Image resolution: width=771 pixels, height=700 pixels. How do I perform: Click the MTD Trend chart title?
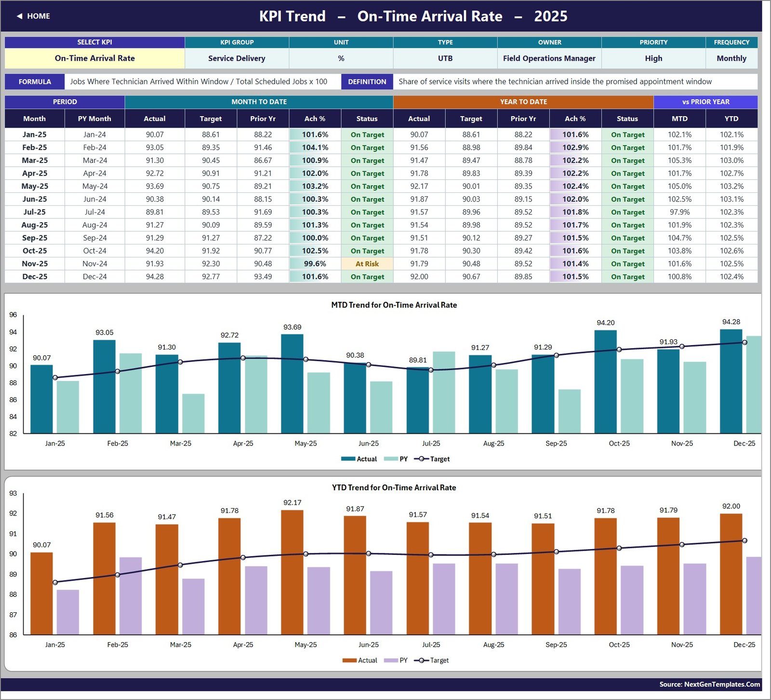click(x=394, y=305)
